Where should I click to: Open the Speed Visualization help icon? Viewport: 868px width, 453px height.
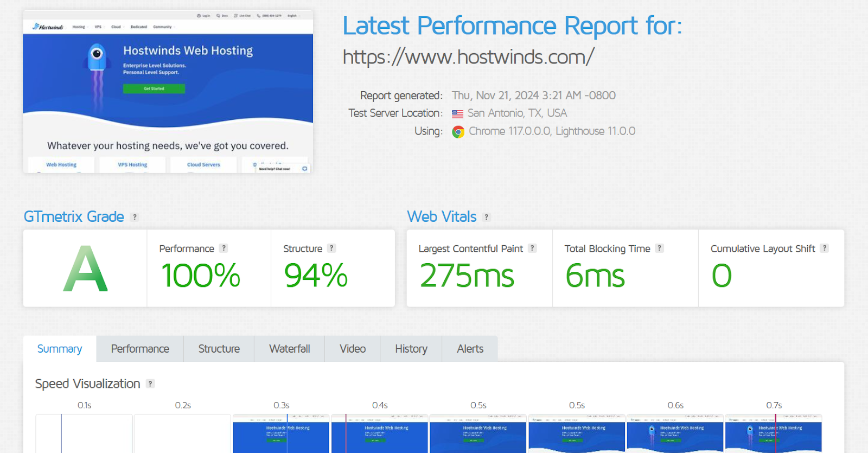[x=150, y=384]
